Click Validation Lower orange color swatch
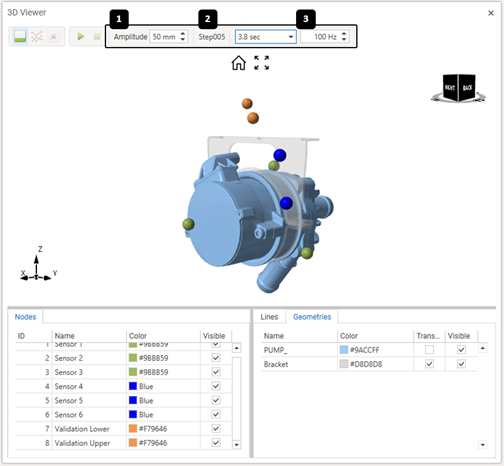 tap(133, 428)
